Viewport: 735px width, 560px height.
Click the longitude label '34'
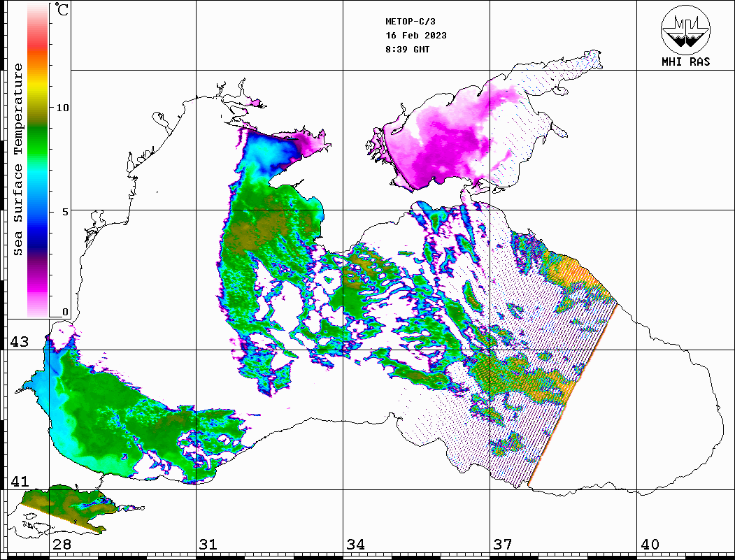point(355,545)
